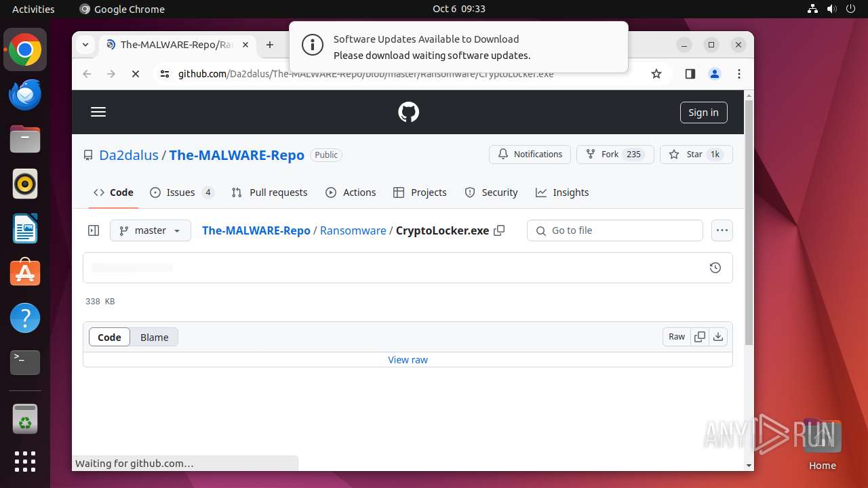Viewport: 868px width, 488px height.
Task: Open the Raw file view
Action: coord(677,337)
